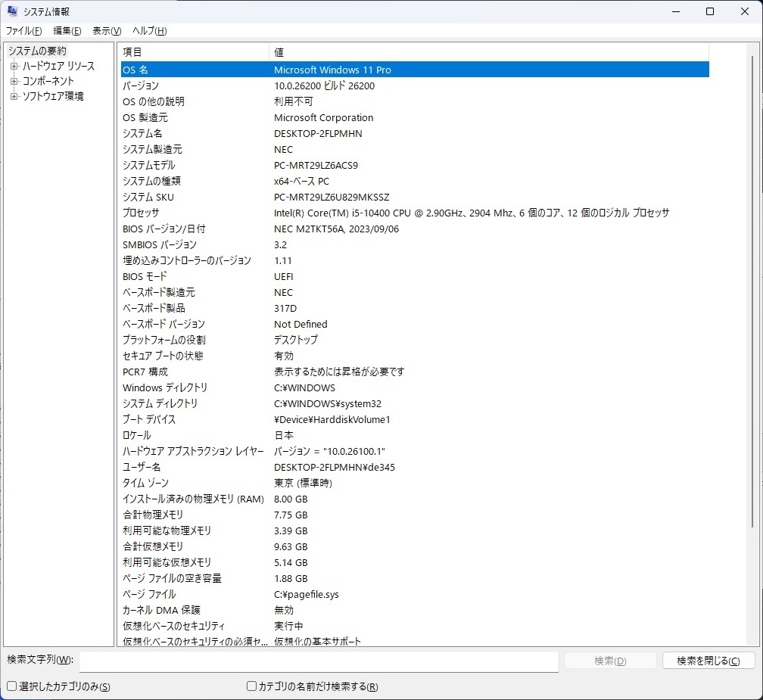Viewport: 763px width, 700px height.
Task: Select the カーネル DMA 保護 row
Action: [415, 611]
